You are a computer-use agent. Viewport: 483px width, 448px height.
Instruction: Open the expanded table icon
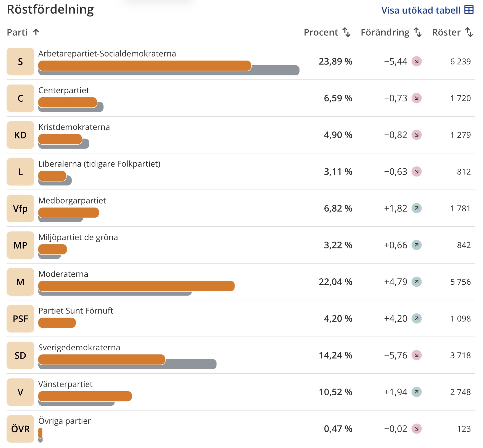click(x=469, y=10)
